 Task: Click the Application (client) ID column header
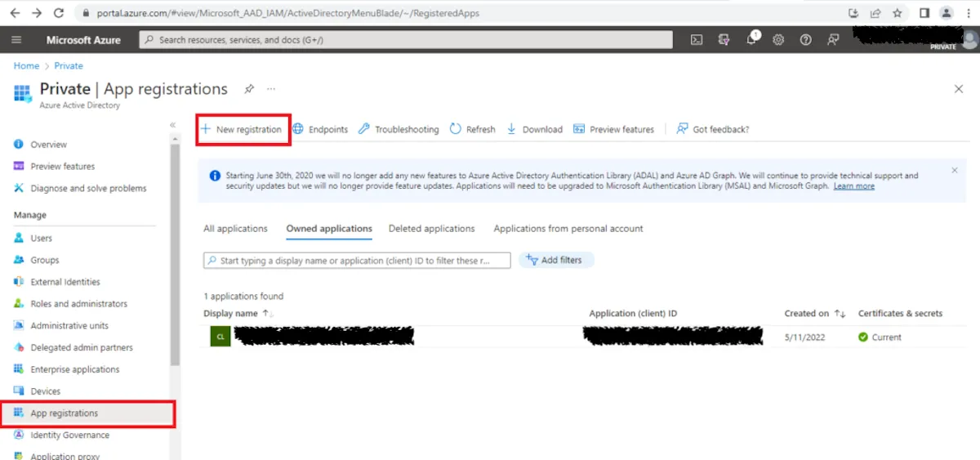633,314
